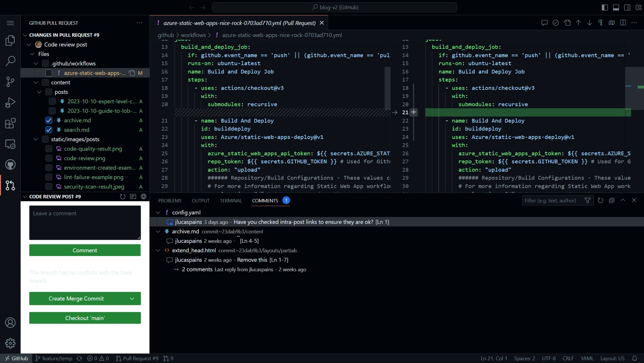Open the Create Merge Commit dropdown arrow
The width and height of the screenshot is (644, 363).
[132, 299]
